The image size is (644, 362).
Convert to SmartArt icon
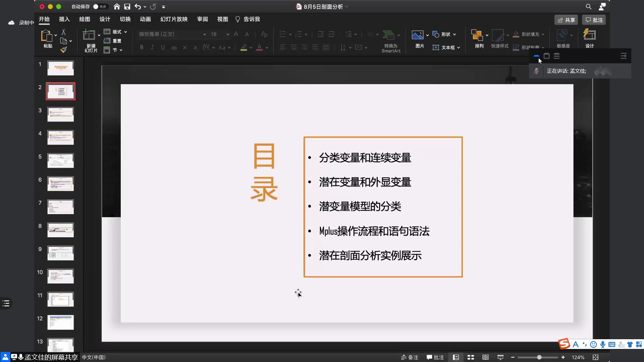388,35
